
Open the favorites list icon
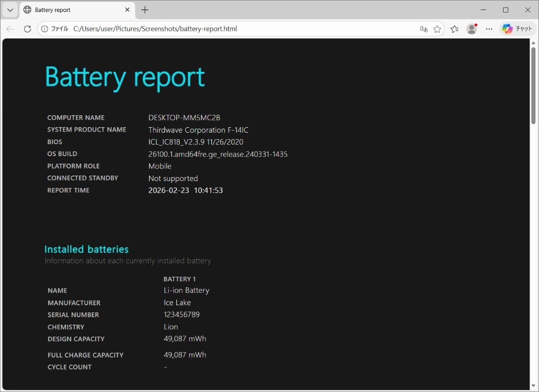tap(455, 29)
